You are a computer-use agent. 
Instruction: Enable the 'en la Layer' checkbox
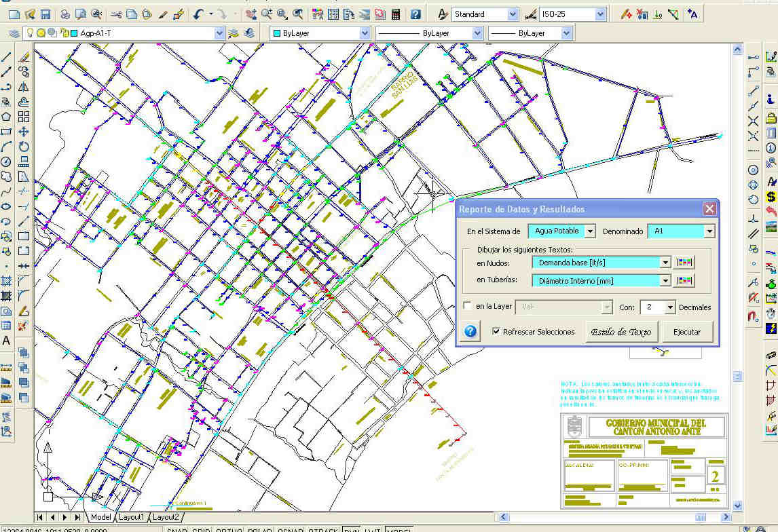pyautogui.click(x=467, y=307)
